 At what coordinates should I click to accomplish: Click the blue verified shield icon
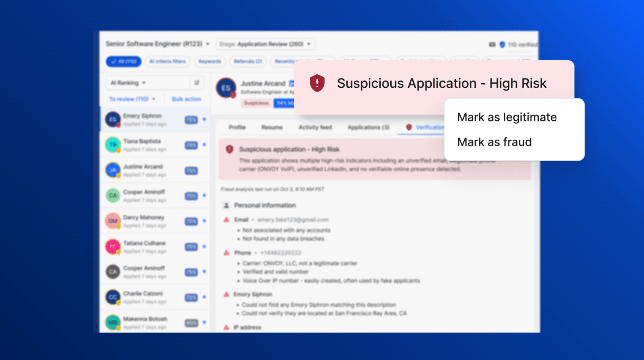point(502,45)
